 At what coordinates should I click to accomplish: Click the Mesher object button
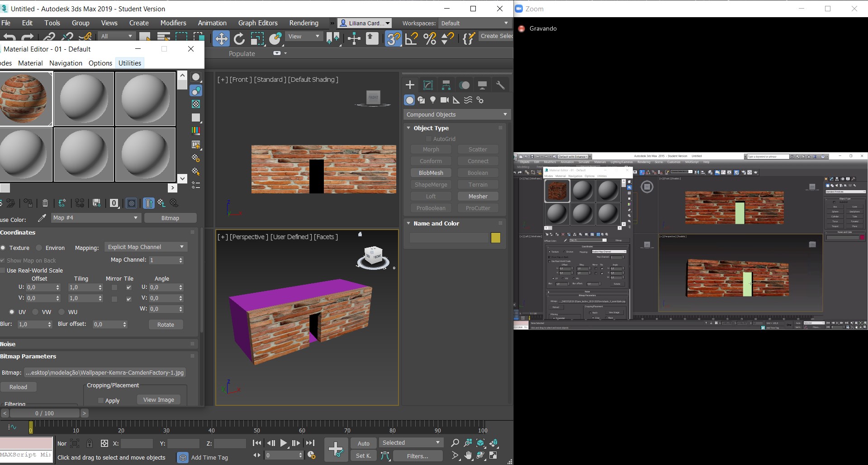pyautogui.click(x=478, y=196)
